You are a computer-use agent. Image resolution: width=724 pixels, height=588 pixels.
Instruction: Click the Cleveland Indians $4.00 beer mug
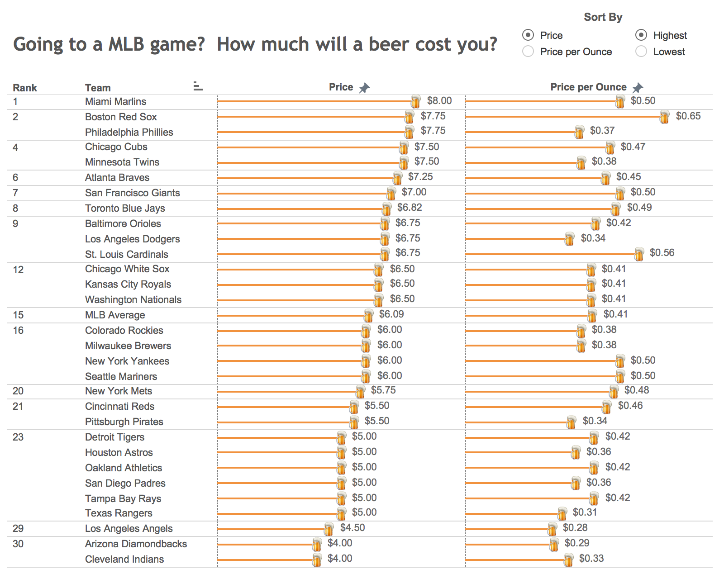coord(316,559)
